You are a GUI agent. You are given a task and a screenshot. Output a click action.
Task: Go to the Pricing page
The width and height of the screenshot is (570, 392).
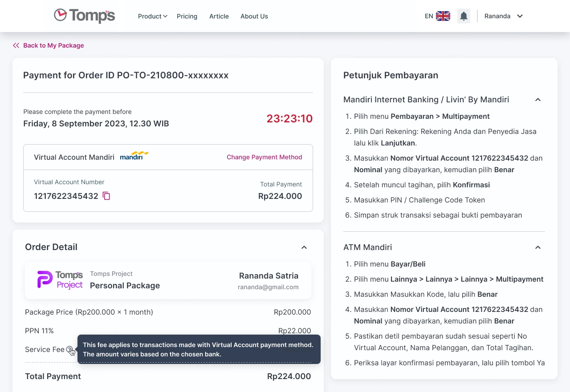[x=187, y=16]
